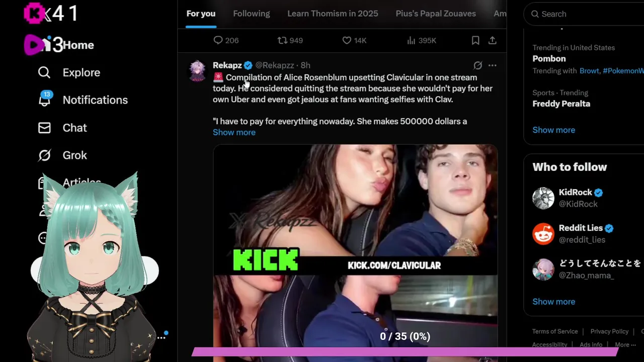Open the Notifications bell icon
This screenshot has height=362, width=644.
click(x=44, y=100)
